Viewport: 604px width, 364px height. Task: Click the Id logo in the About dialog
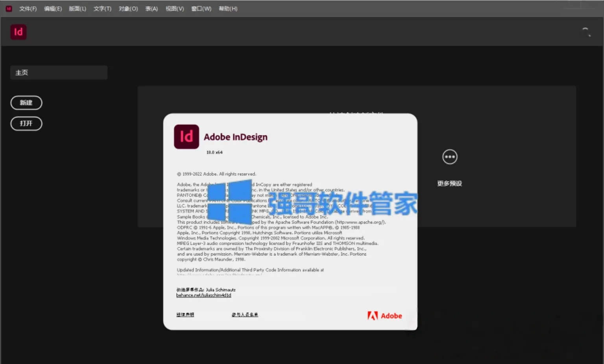point(187,137)
